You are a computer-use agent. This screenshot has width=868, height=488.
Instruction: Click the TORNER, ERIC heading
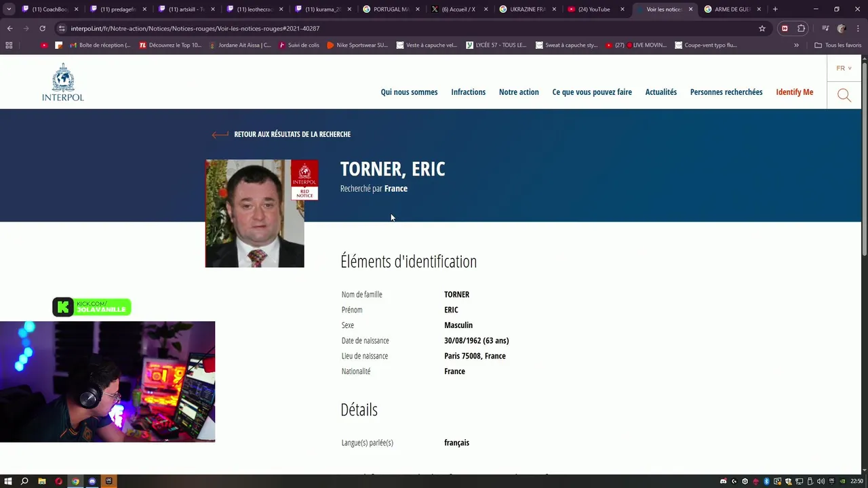click(x=393, y=169)
